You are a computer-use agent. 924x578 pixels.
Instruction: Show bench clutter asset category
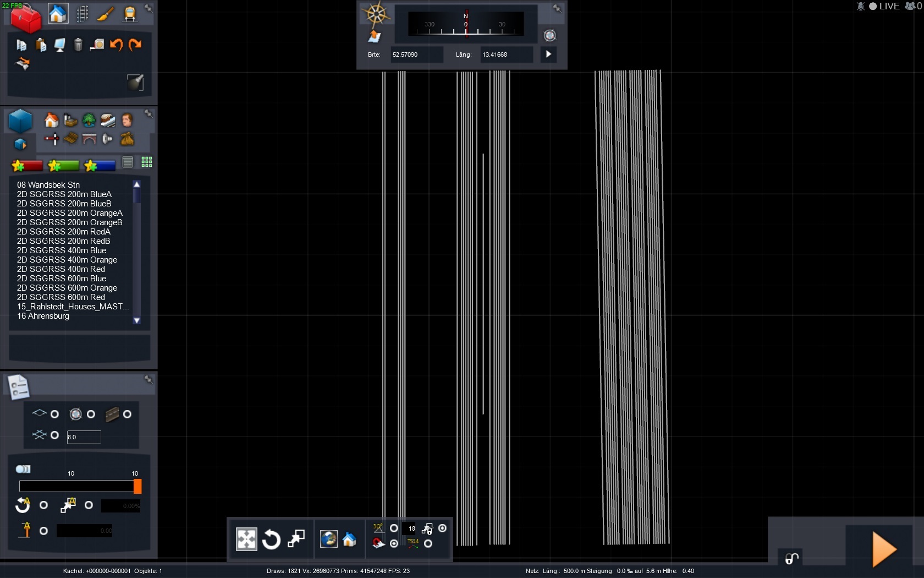pyautogui.click(x=70, y=139)
